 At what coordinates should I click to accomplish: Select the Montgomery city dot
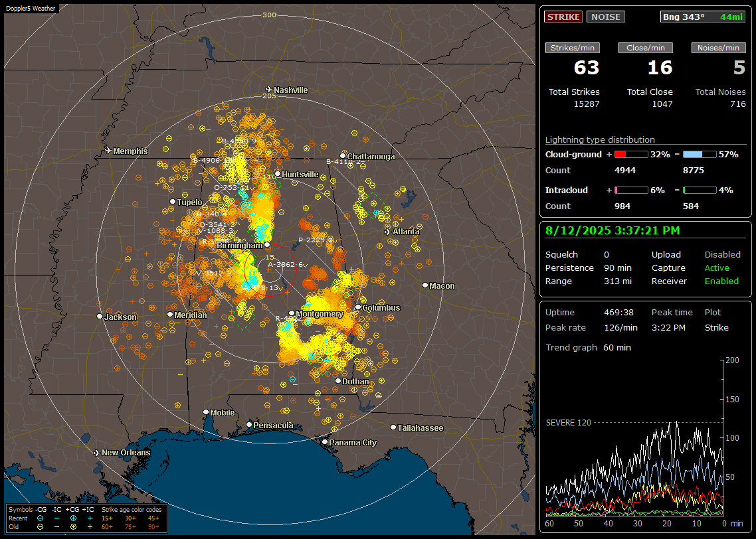point(291,313)
